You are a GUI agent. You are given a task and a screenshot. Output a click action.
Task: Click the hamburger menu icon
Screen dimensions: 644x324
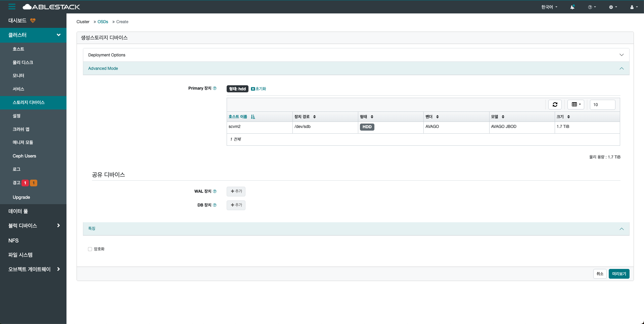pos(12,7)
